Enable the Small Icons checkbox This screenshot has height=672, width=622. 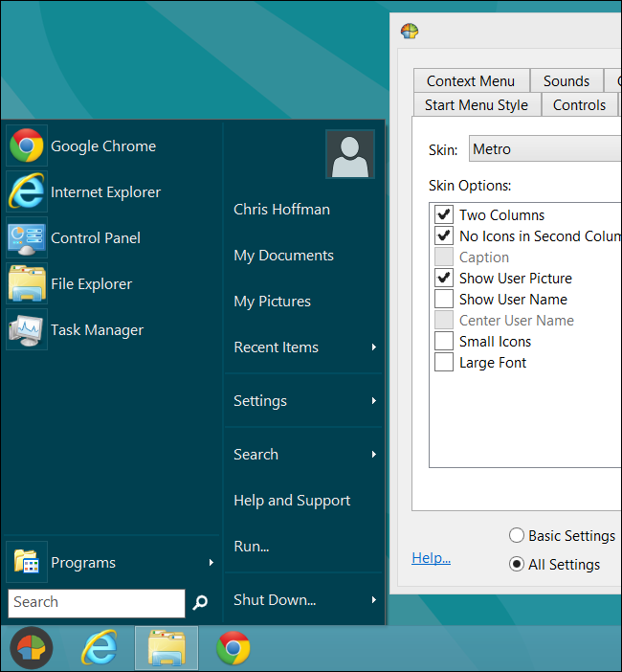(x=444, y=341)
